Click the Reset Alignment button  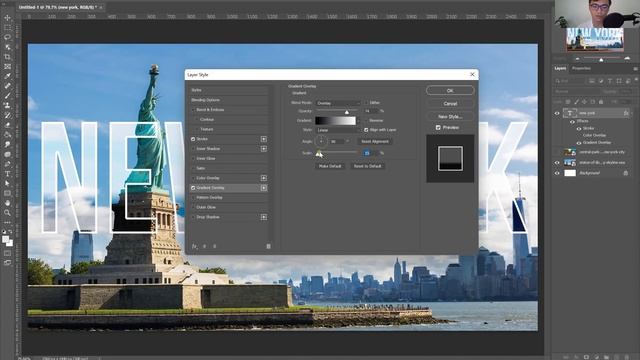(x=375, y=142)
